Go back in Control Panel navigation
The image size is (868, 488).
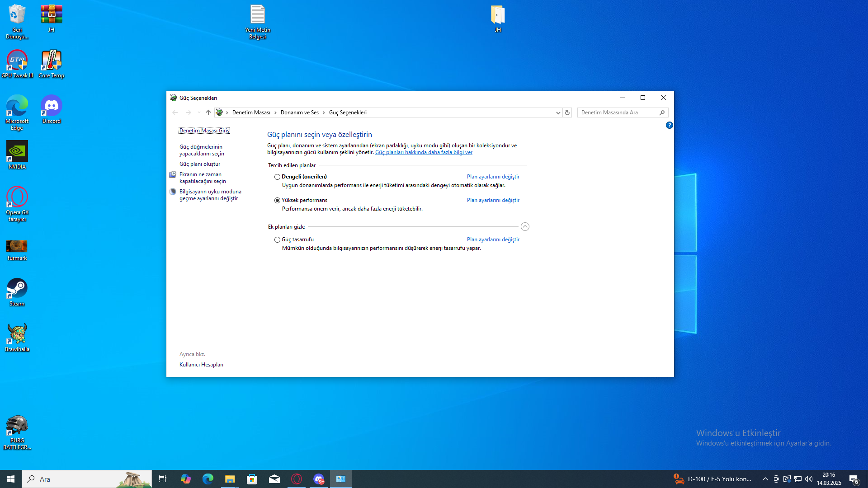(x=175, y=113)
